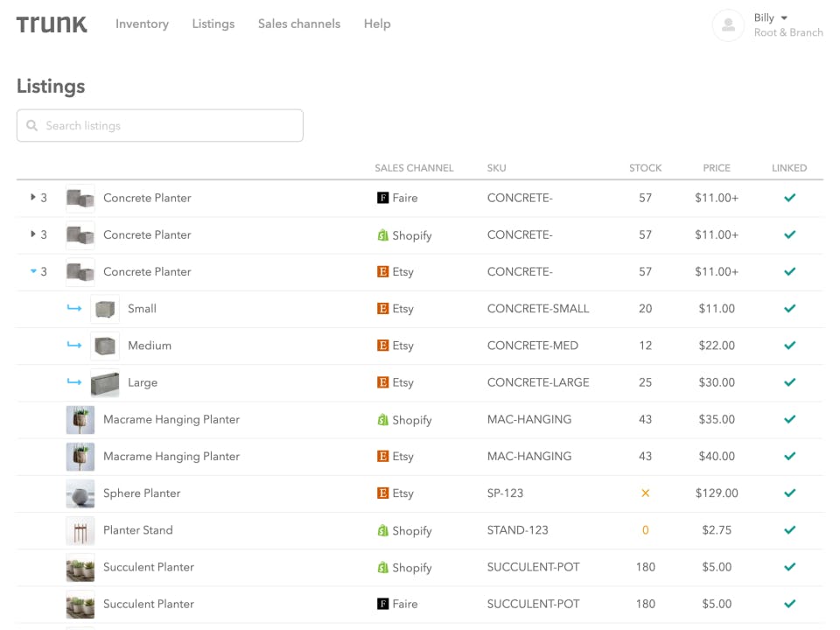840x630 pixels.
Task: Click the Etsy icon on the Concrete Planter row
Action: point(381,271)
